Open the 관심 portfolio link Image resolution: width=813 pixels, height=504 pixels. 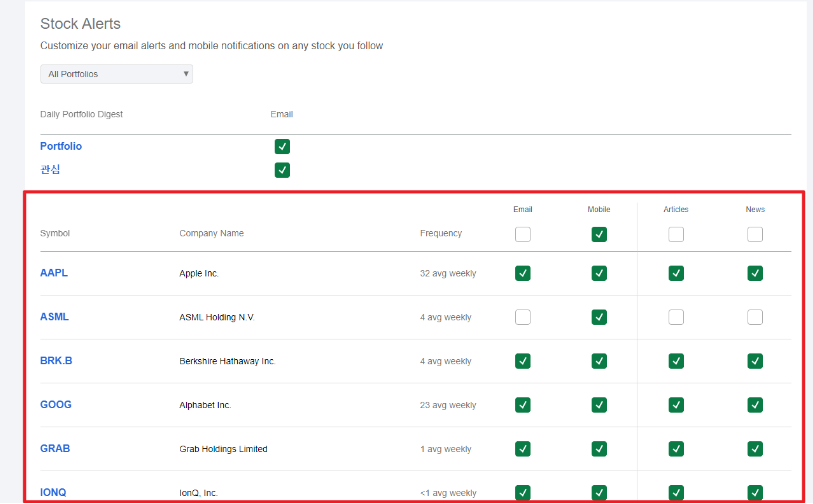point(50,170)
